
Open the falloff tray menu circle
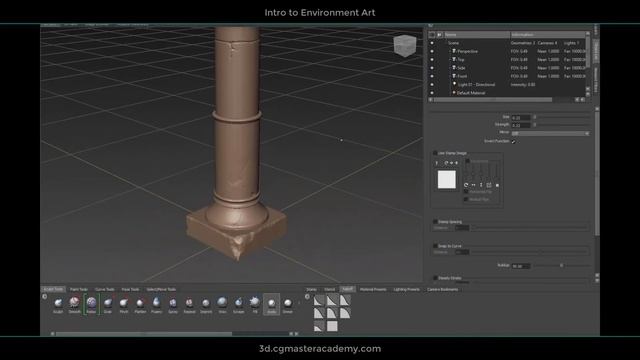pos(307,296)
